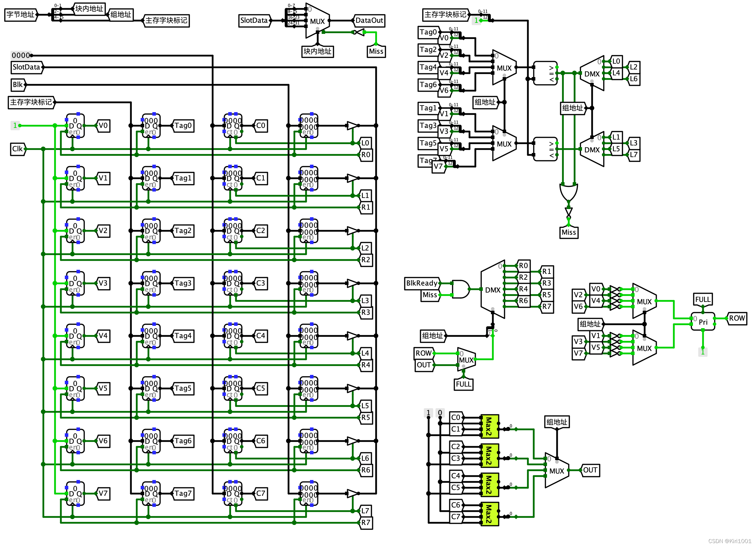Select the AND gate beside BlkReady
The height and width of the screenshot is (546, 756).
point(461,289)
